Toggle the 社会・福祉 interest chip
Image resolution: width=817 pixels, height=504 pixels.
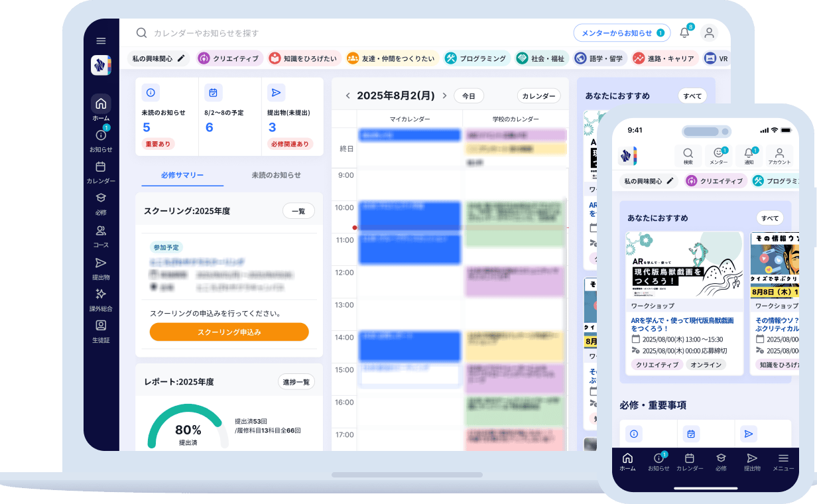[x=541, y=58]
